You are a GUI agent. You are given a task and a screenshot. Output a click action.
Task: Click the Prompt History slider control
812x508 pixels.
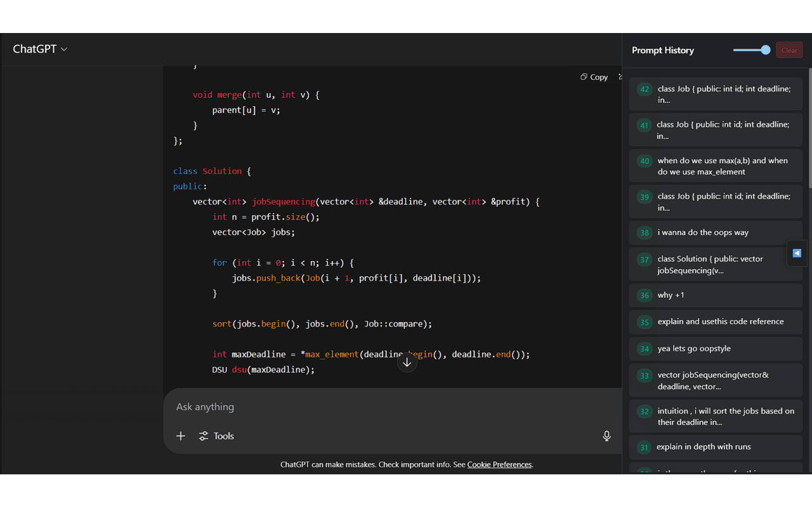(x=752, y=50)
